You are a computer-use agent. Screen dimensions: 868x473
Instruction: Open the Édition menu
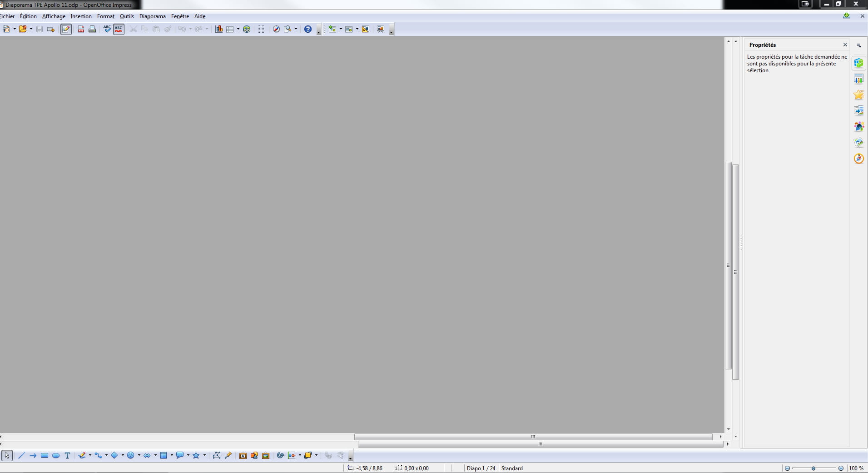pos(28,16)
